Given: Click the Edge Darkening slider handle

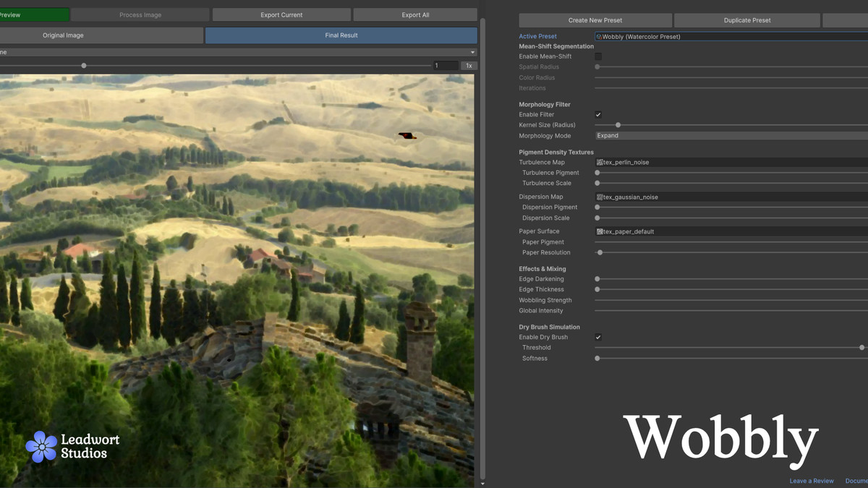Looking at the screenshot, I should click(597, 279).
